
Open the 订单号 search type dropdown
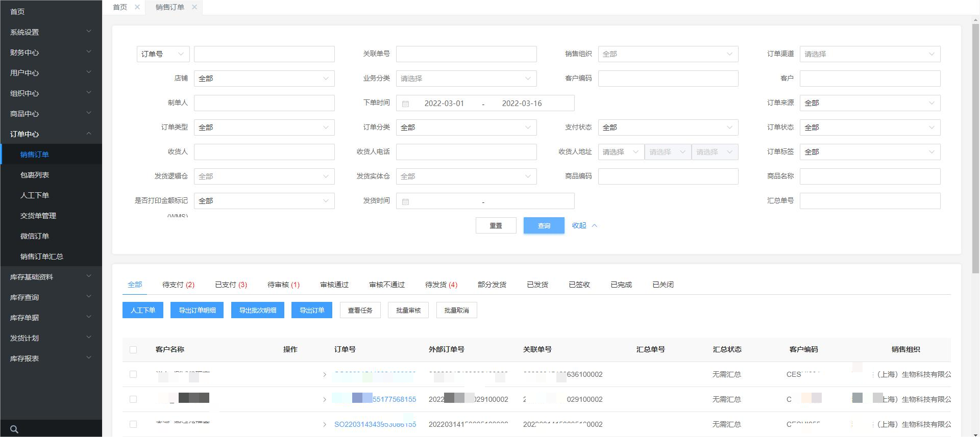point(163,54)
